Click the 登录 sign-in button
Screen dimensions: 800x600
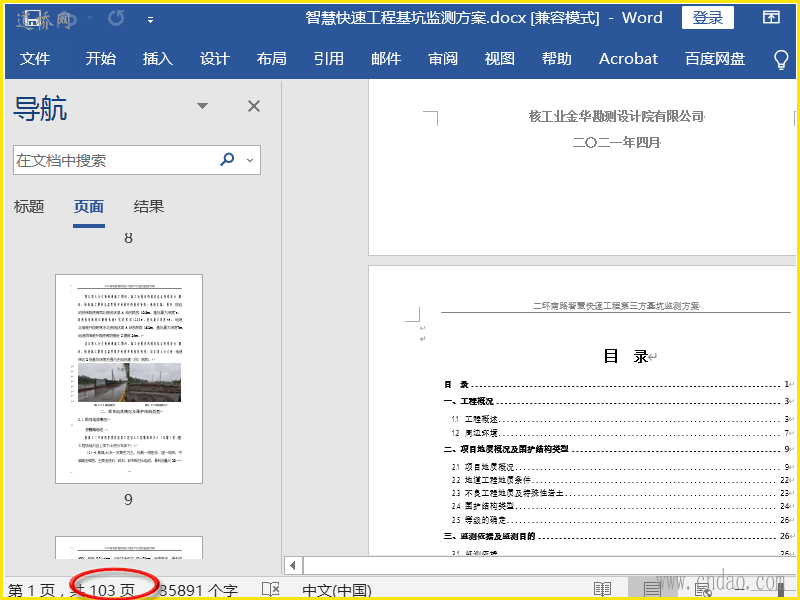[708, 18]
